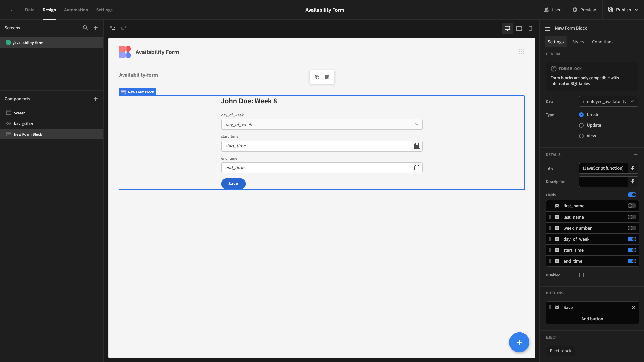644x362 pixels.
Task: Click the blue plus floating button
Action: (x=519, y=342)
